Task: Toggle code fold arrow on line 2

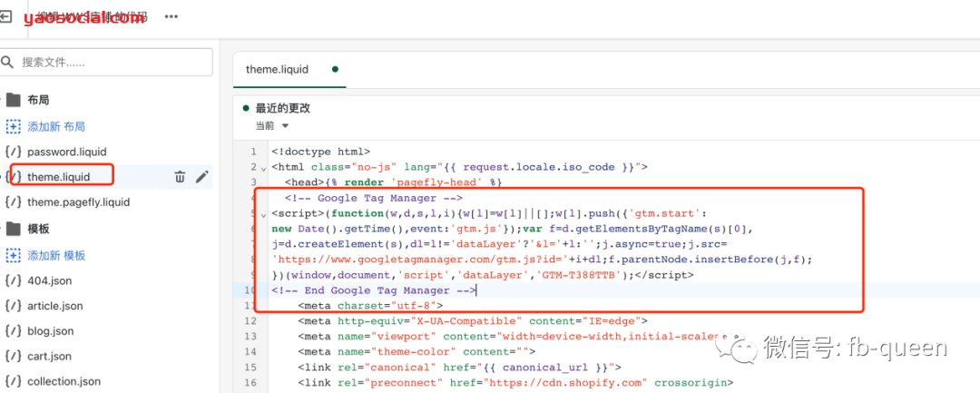Action: click(262, 167)
